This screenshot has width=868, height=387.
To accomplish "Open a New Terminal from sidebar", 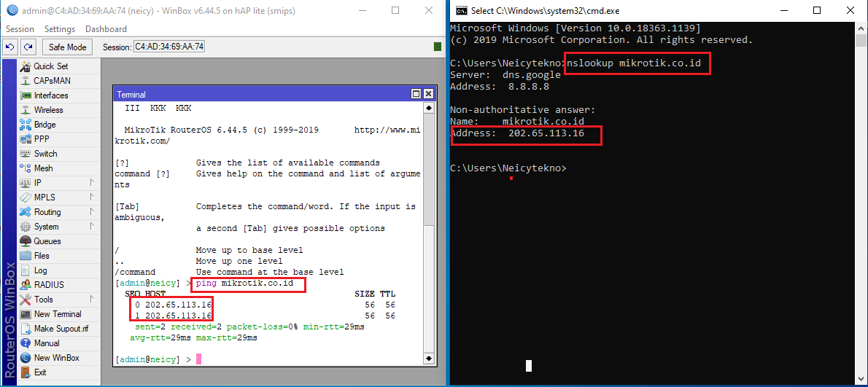I will (x=58, y=314).
